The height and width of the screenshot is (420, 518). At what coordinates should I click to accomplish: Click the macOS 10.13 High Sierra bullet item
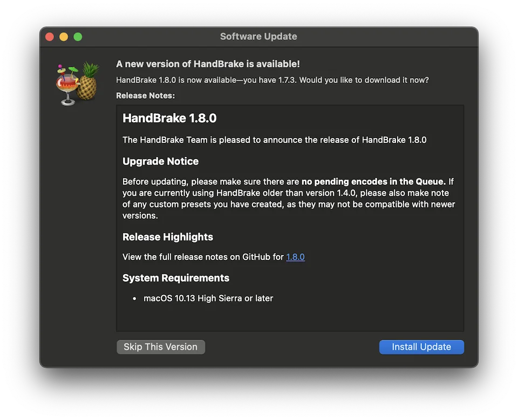click(x=208, y=298)
